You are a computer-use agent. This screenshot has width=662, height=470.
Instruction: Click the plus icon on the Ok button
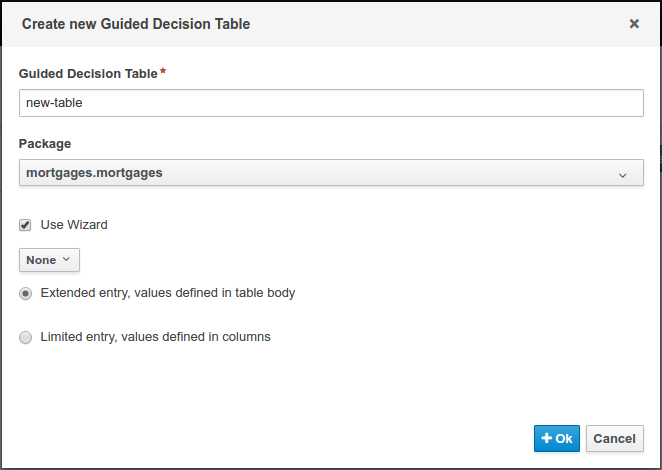[x=546, y=438]
